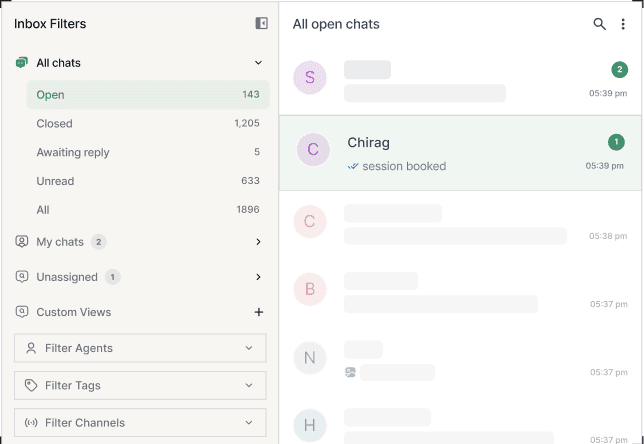The width and height of the screenshot is (644, 444).
Task: Click the Unassigned chats icon
Action: click(22, 277)
